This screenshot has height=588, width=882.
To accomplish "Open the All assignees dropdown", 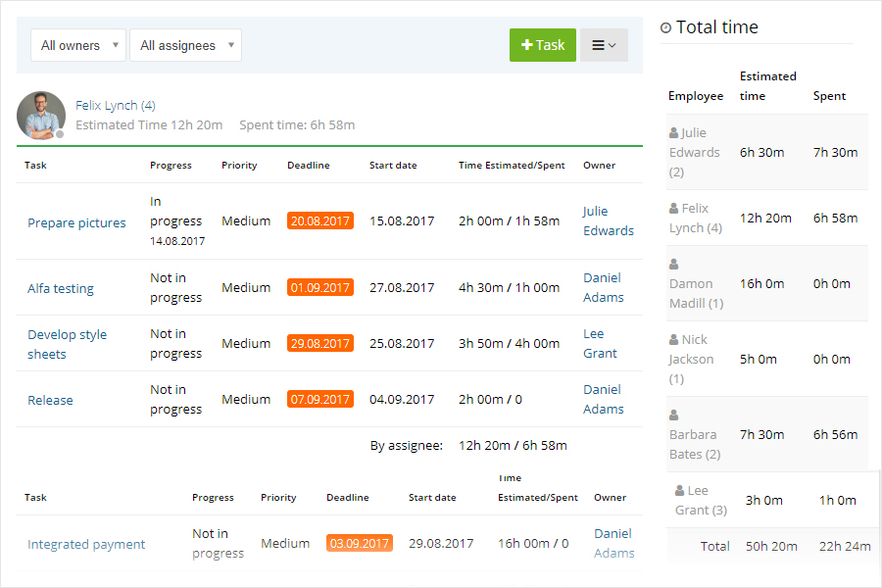I will click(x=185, y=45).
